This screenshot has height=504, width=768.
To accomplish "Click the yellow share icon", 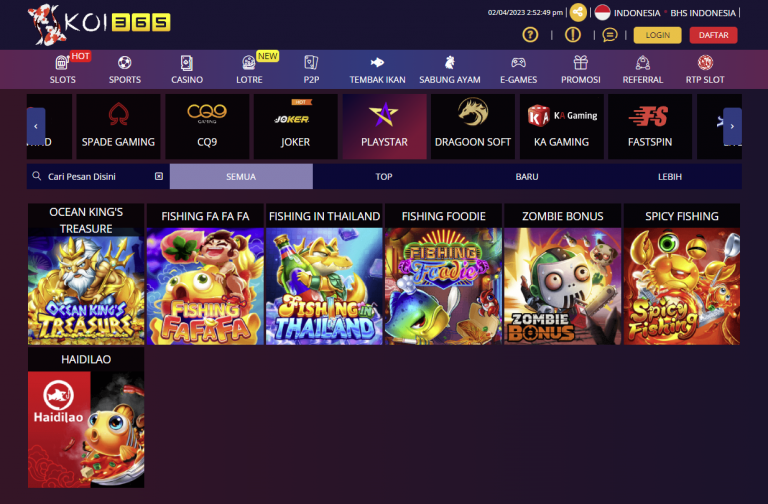I will 578,12.
